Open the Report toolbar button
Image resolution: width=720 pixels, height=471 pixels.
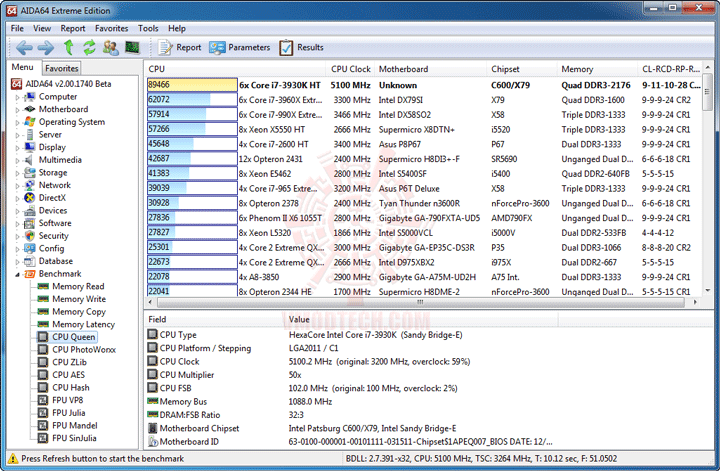(180, 47)
